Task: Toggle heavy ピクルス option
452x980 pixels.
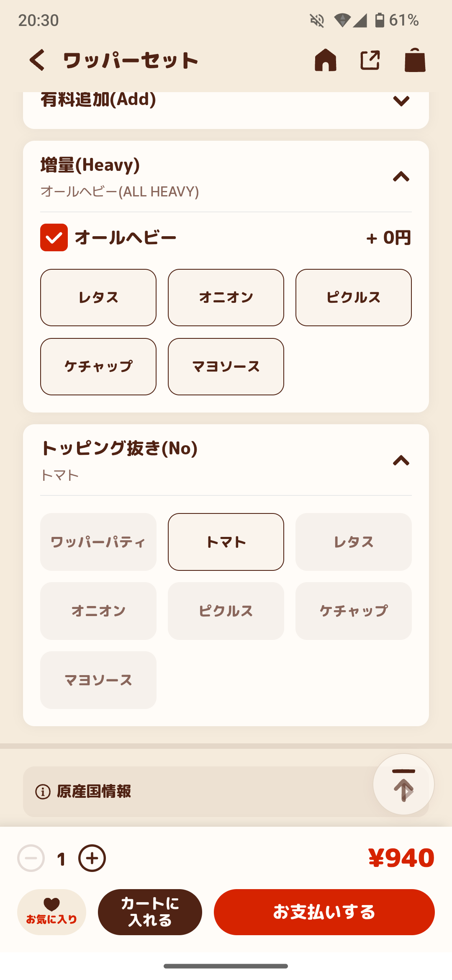Action: click(354, 297)
